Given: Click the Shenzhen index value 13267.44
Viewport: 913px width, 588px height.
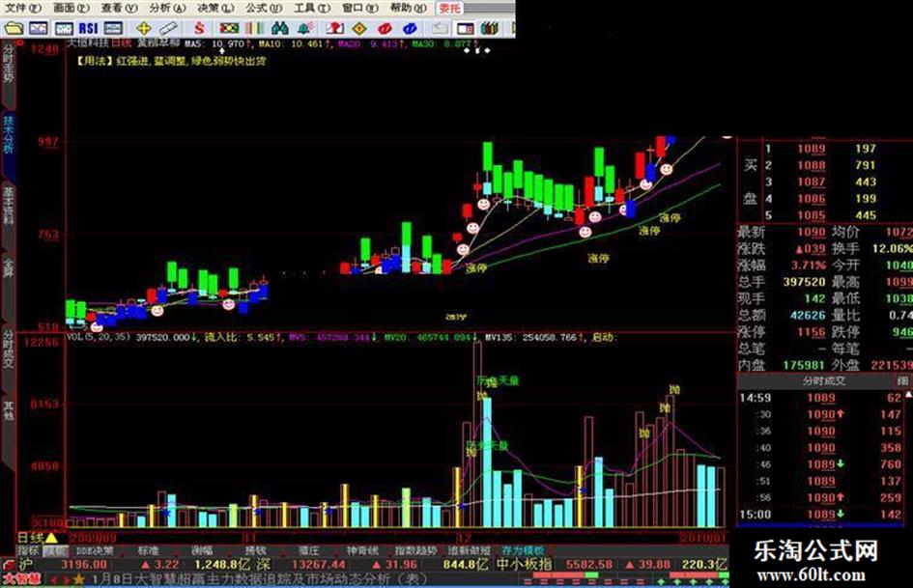Looking at the screenshot, I should click(x=318, y=564).
